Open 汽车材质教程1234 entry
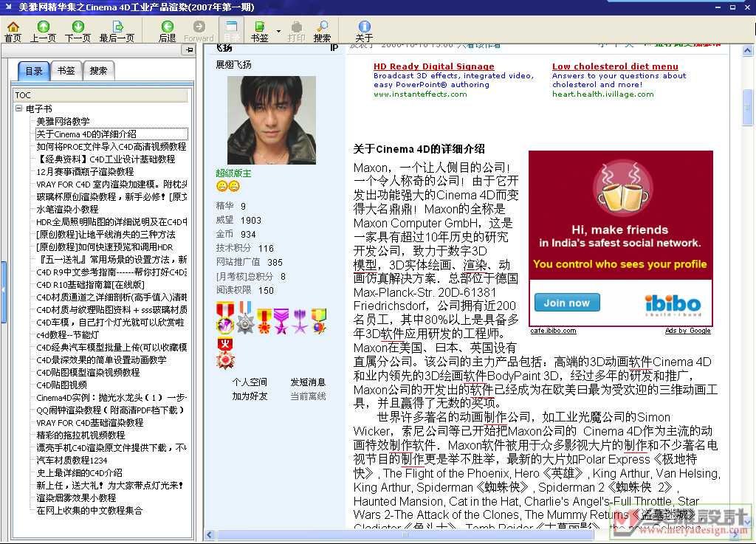756x544 pixels. tap(72, 460)
